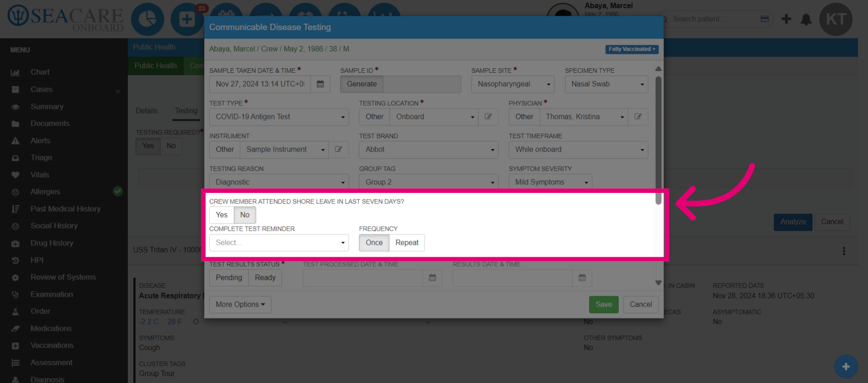Viewport: 868px width, 383px height.
Task: Open vertical ellipsis menu for voyage row
Action: coord(844,251)
